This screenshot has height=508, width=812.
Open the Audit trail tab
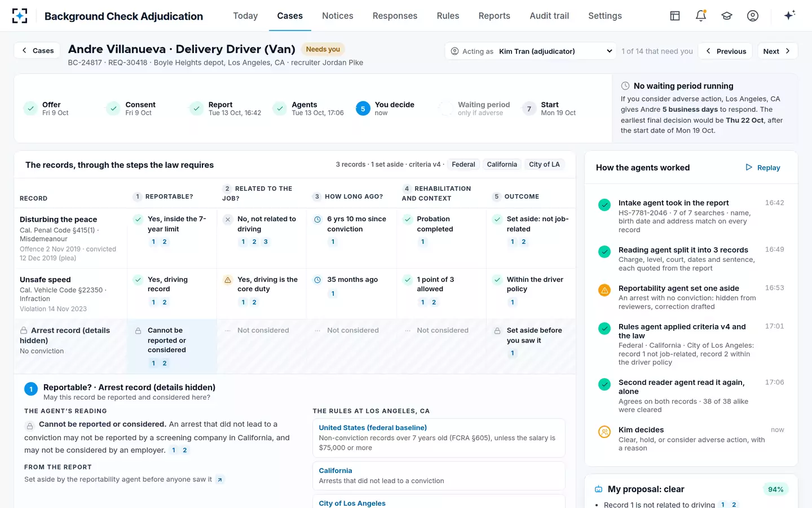click(x=549, y=16)
